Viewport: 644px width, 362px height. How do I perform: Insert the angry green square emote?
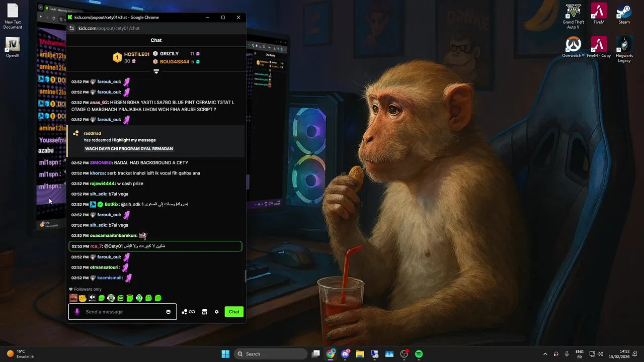coord(120,298)
